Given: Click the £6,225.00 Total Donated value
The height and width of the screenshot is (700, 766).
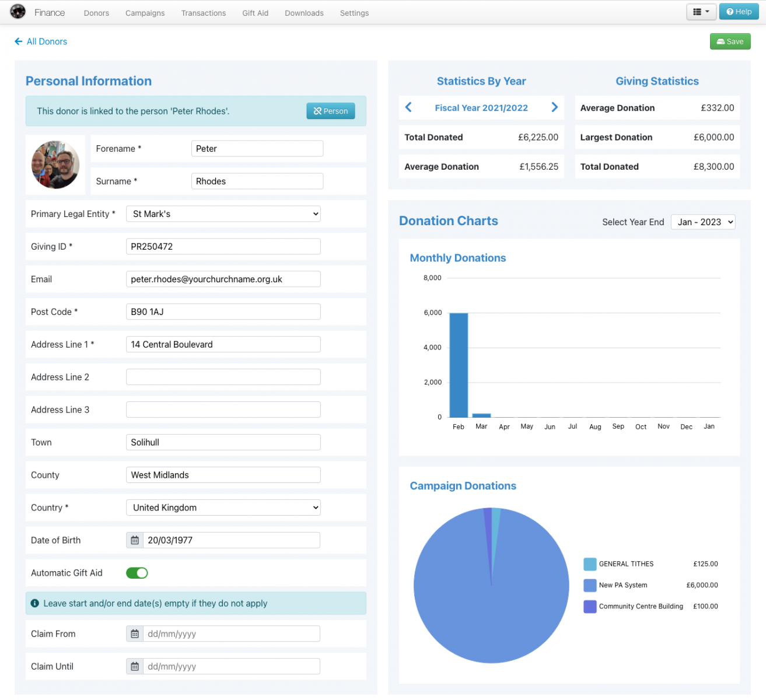Looking at the screenshot, I should point(538,137).
